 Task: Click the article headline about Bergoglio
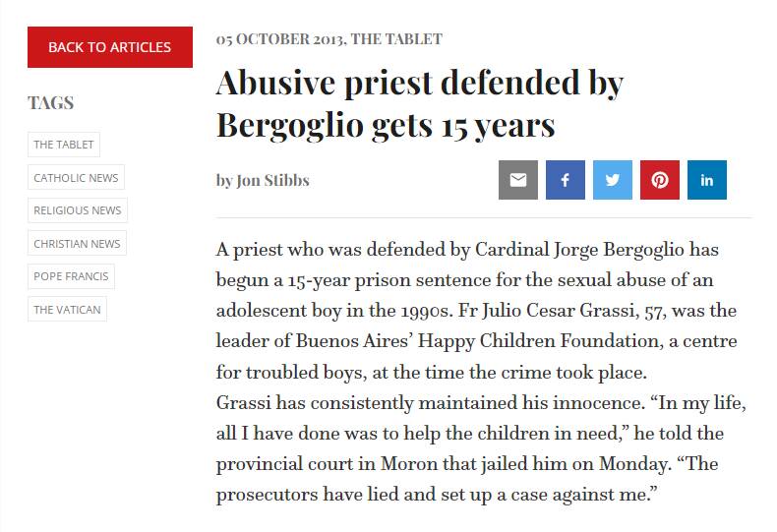point(419,104)
